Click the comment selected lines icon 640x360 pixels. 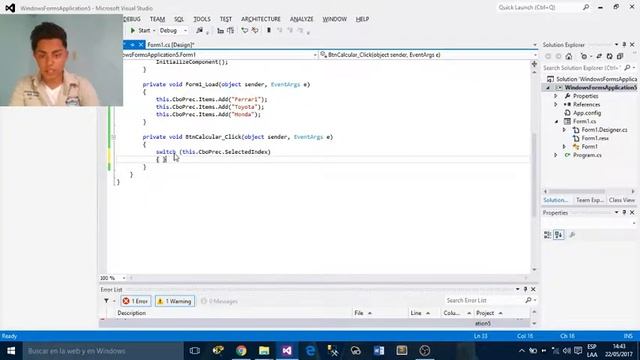coord(244,31)
